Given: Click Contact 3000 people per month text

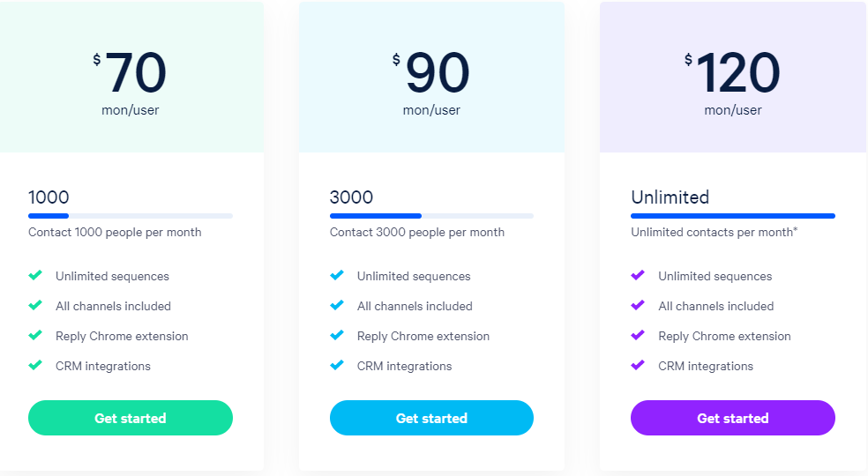Looking at the screenshot, I should click(x=417, y=233).
